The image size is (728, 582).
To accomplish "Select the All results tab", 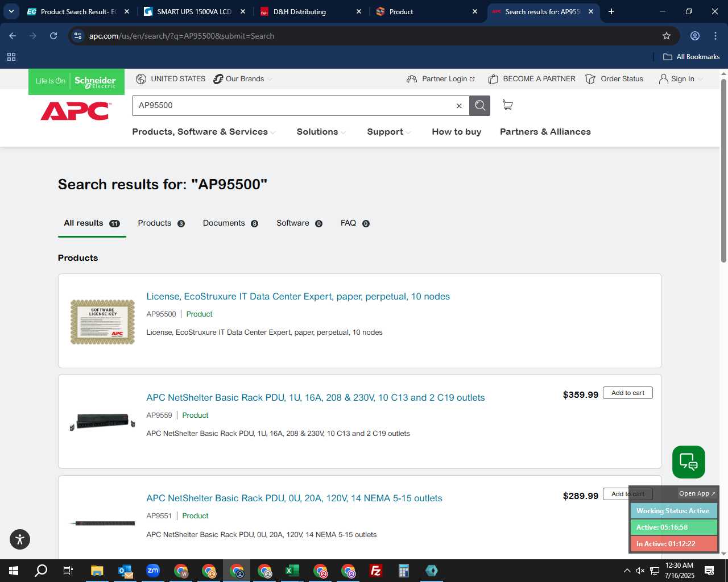I will (92, 223).
